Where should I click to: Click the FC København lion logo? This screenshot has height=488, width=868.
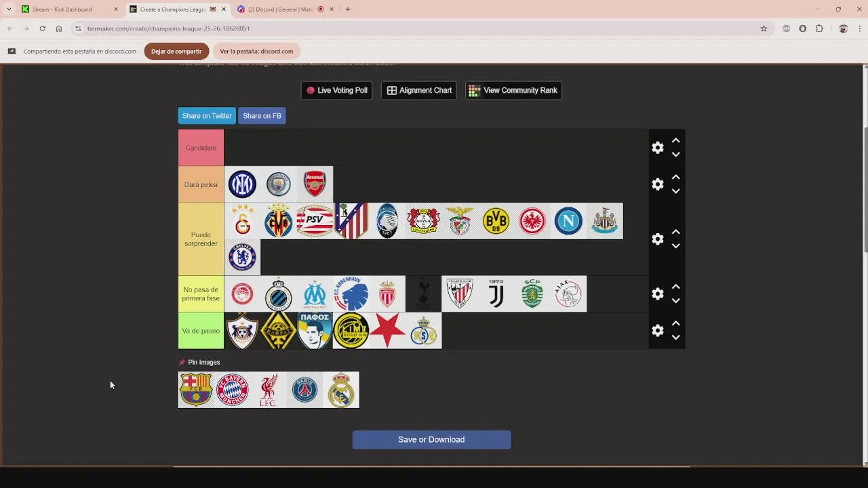coord(351,294)
